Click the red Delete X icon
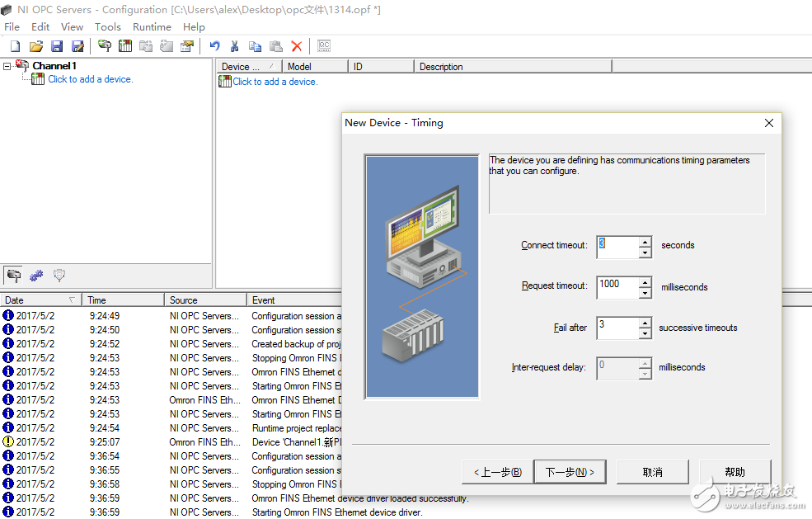 click(x=297, y=46)
